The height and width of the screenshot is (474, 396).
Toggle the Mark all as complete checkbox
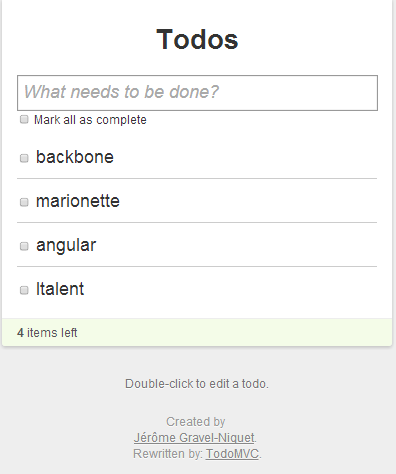point(24,119)
